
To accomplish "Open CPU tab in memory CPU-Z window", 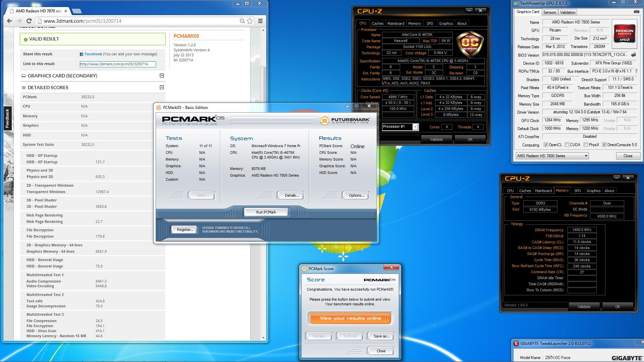I will tap(510, 191).
